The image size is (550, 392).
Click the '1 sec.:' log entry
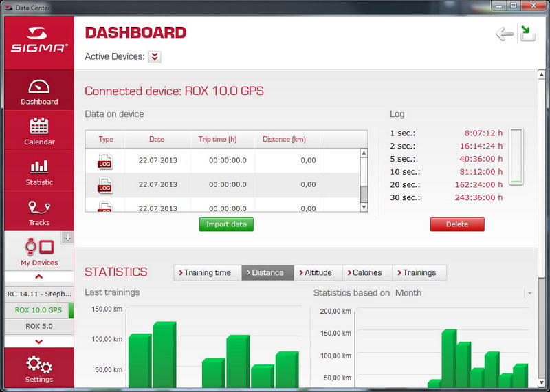(403, 133)
